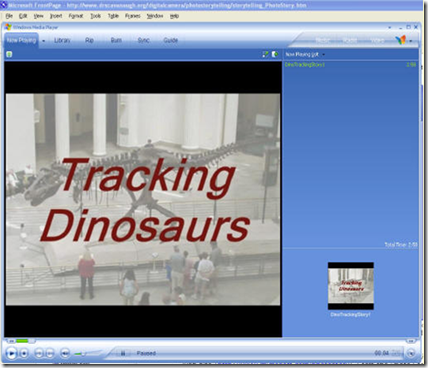The image size is (428, 368).
Task: Click the DinoTrackingStory1 caption under the thumbnail
Action: pos(350,314)
